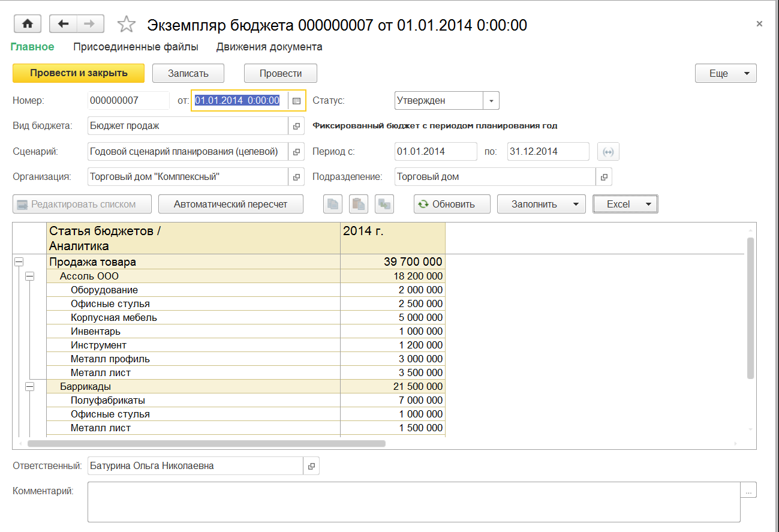The image size is (779, 532).
Task: Click the horizontal scrollbar of the table
Action: point(206,444)
